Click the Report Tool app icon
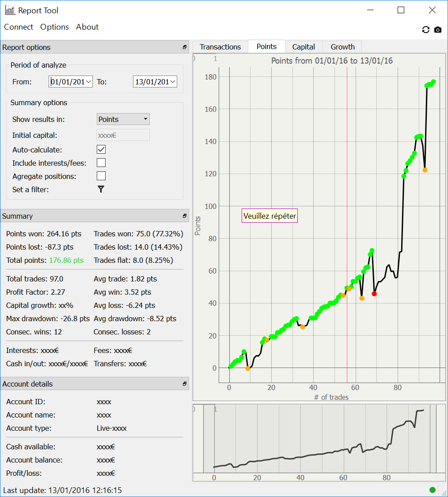Image resolution: width=448 pixels, height=497 pixels. coord(10,10)
